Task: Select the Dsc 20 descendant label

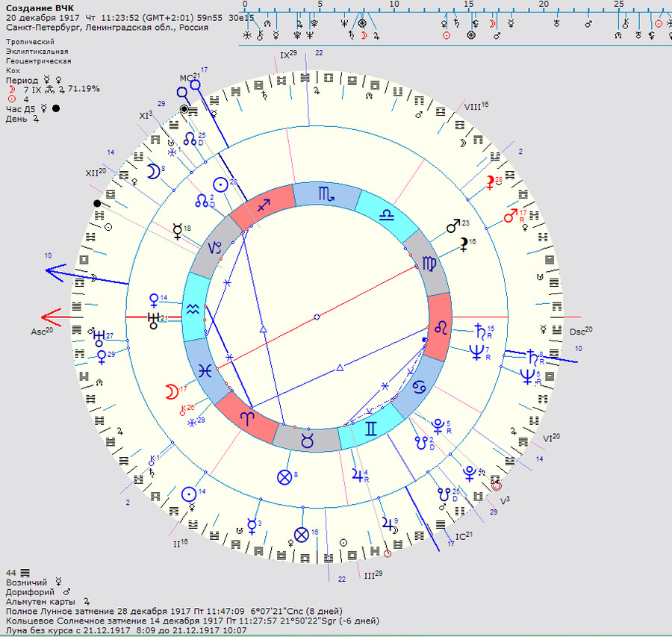Action: (x=580, y=331)
